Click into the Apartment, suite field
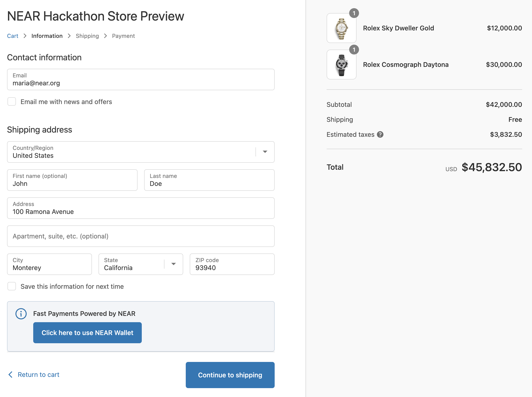 tap(141, 236)
